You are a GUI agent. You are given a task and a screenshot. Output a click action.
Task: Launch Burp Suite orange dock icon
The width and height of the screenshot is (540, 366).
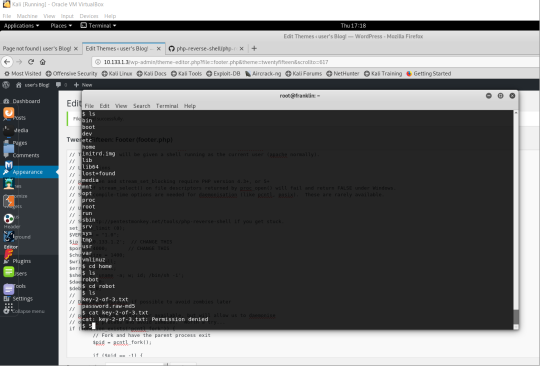pyautogui.click(x=9, y=201)
